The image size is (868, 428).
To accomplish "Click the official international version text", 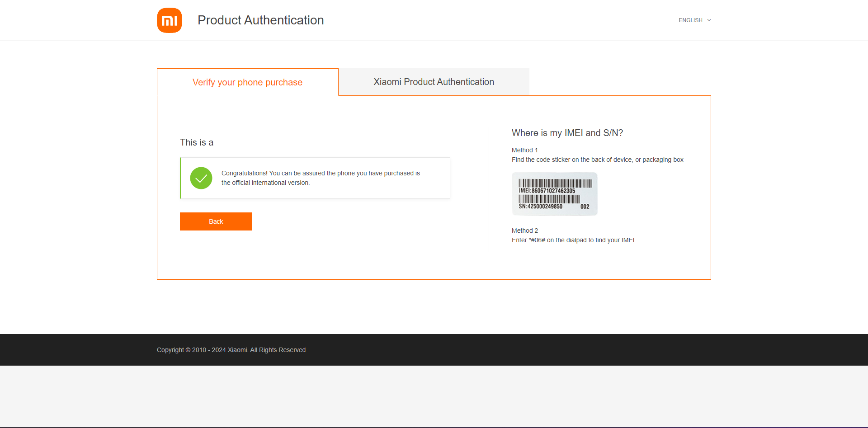I will coord(265,183).
